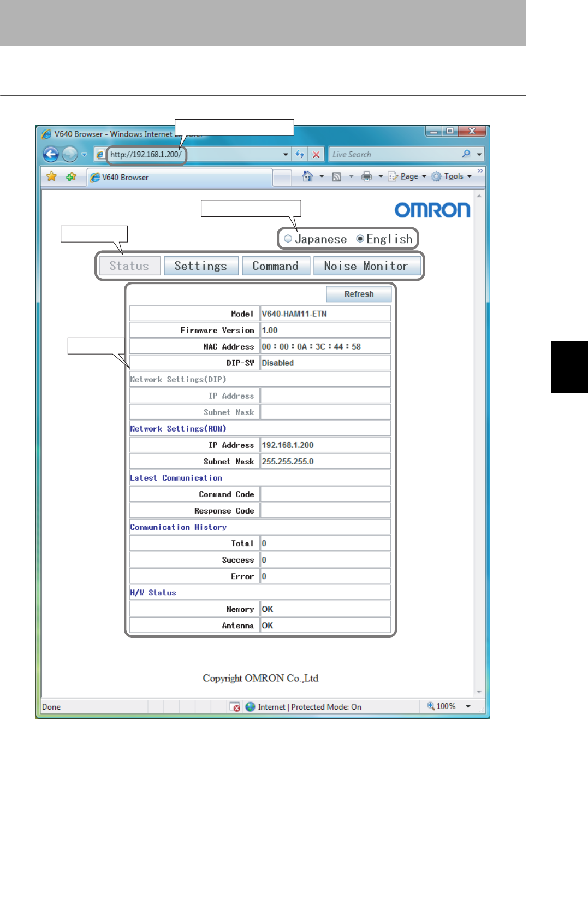Open the Favorites Center star icon
Screen dimensions: 588x920
[52, 176]
